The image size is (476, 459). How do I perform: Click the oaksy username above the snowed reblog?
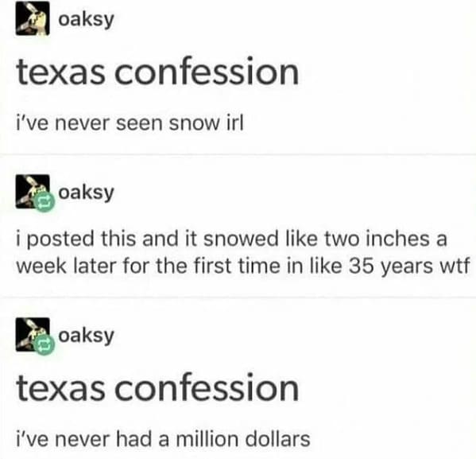86,193
